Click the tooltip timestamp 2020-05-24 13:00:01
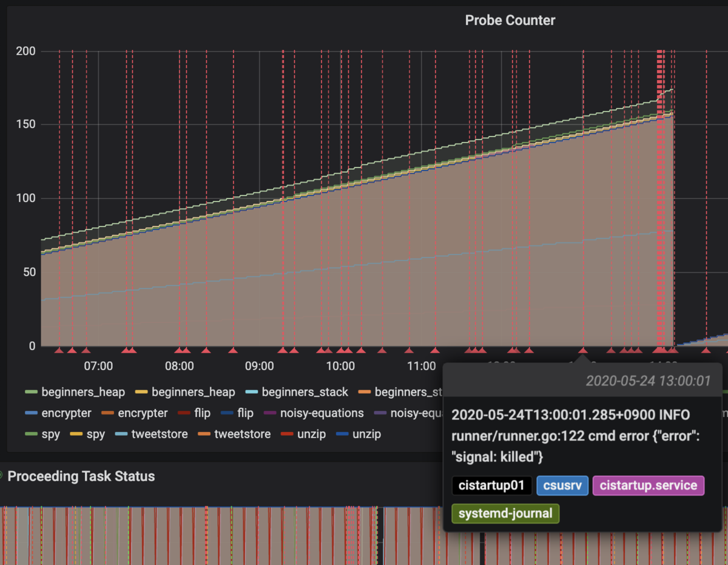This screenshot has height=565, width=728. (x=648, y=381)
